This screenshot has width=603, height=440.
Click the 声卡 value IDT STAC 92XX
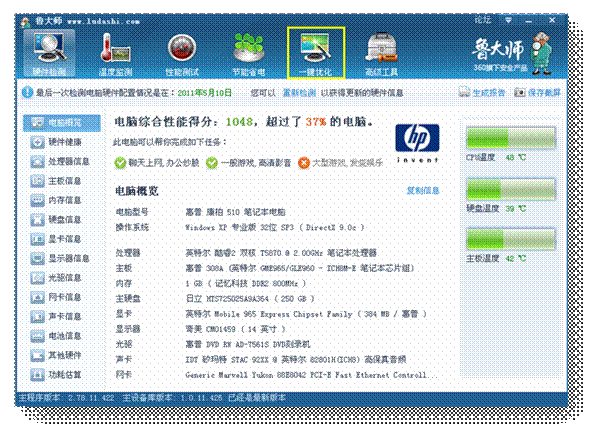point(296,360)
